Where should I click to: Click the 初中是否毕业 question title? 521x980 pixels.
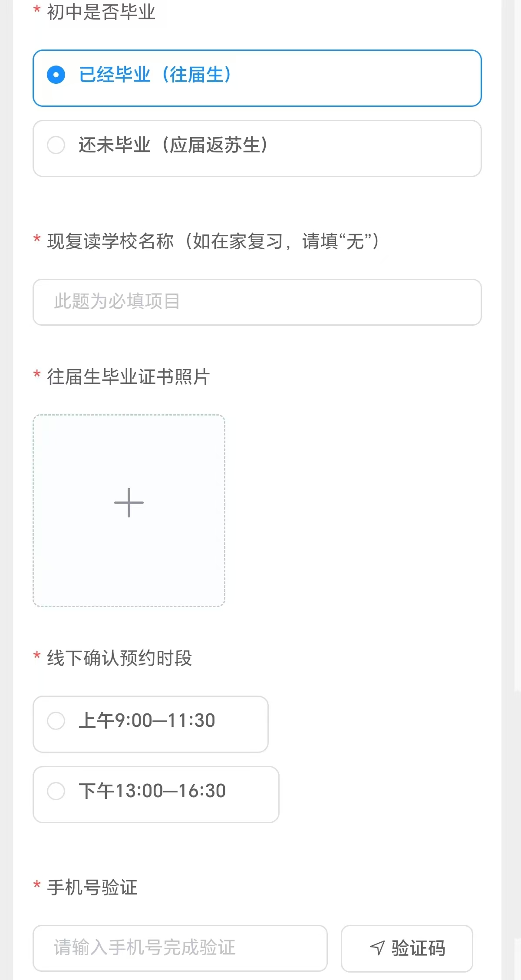(101, 12)
